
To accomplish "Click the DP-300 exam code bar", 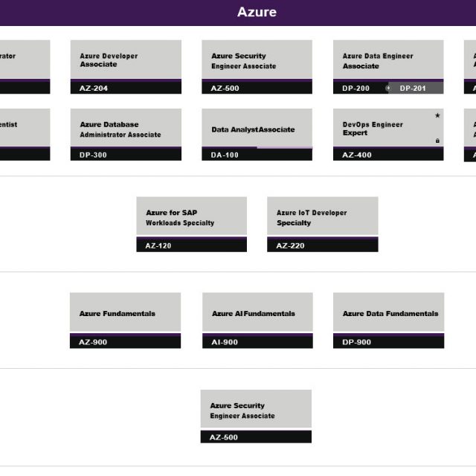I will [x=125, y=155].
